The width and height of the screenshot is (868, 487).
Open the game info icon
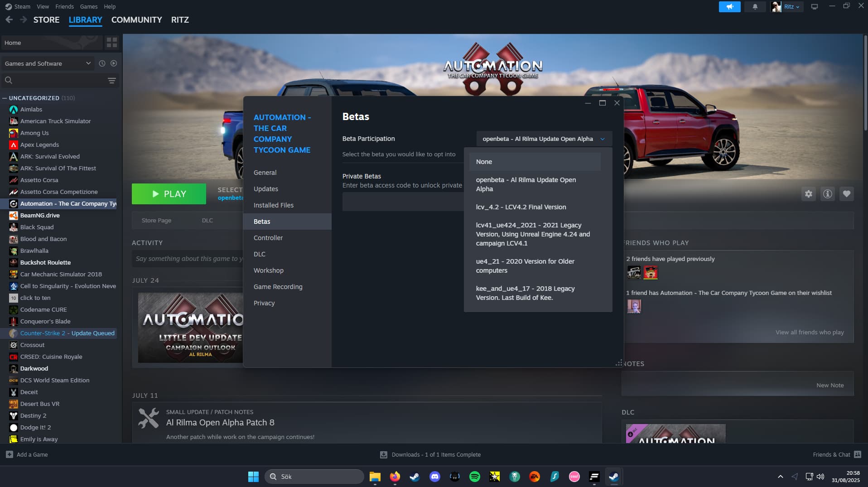(x=827, y=194)
